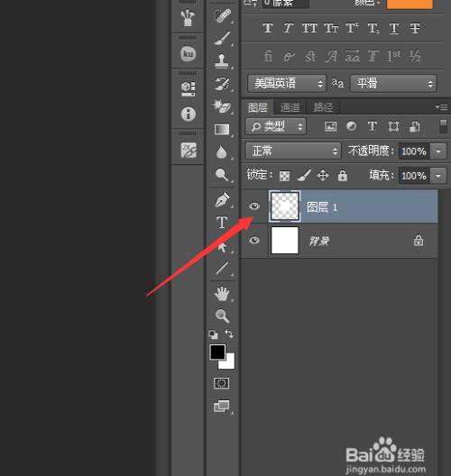451x476 pixels.
Task: Select the Zoom tool in toolbar
Action: pyautogui.click(x=222, y=316)
